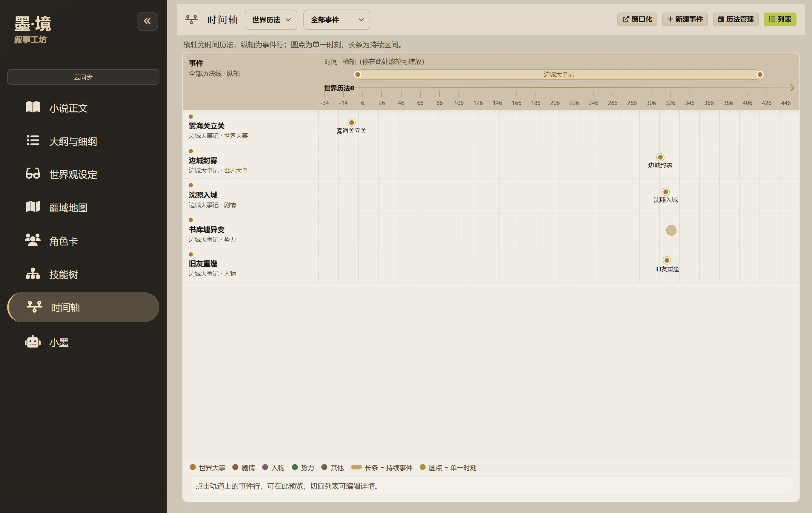Screen dimensions: 812x513
Task: Click the 世界历法0 axis label
Action: pyautogui.click(x=339, y=88)
